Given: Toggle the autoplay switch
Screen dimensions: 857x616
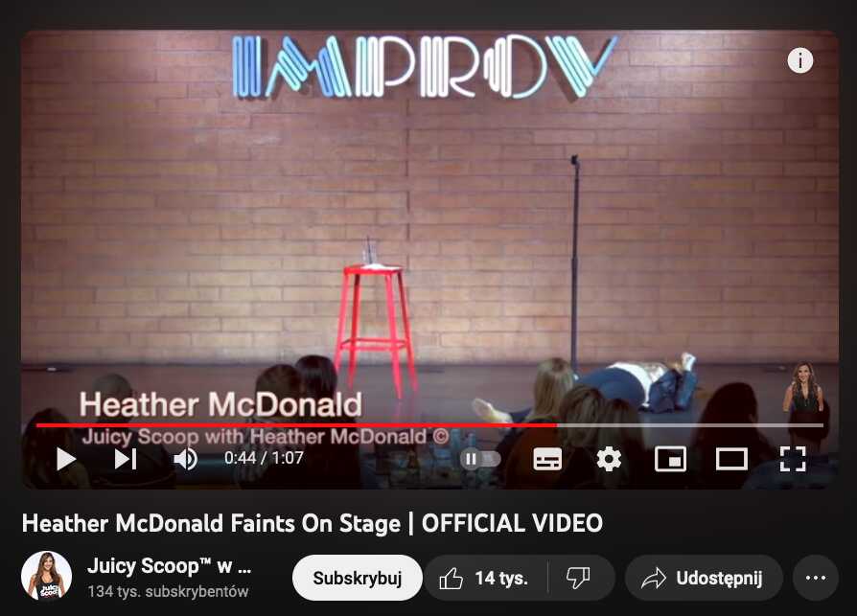Looking at the screenshot, I should 480,459.
